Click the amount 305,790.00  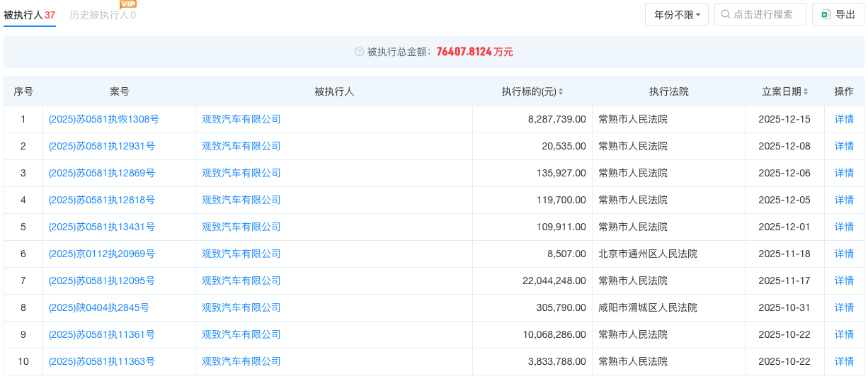point(562,307)
